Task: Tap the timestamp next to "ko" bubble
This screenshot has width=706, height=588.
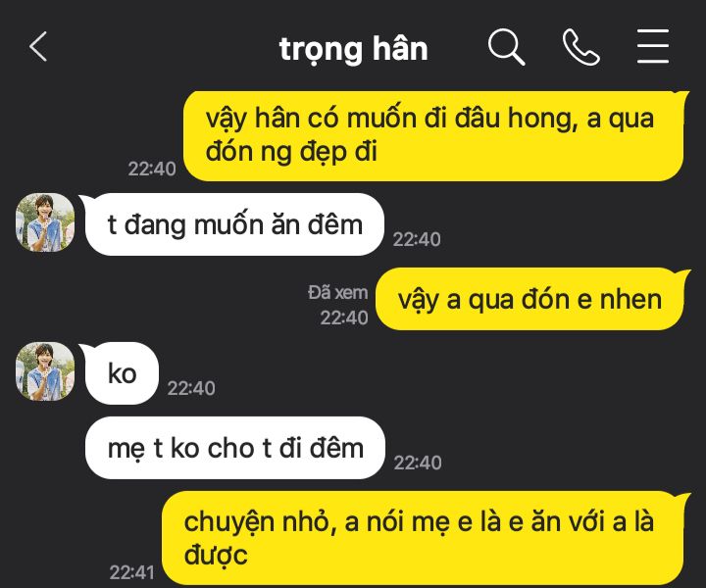Action: pos(191,388)
